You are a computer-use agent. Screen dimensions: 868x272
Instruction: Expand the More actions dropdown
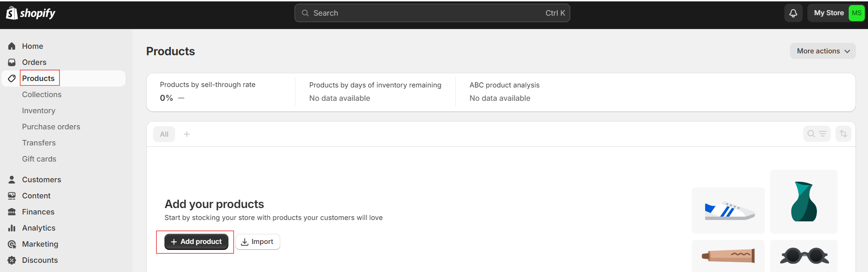tap(823, 51)
